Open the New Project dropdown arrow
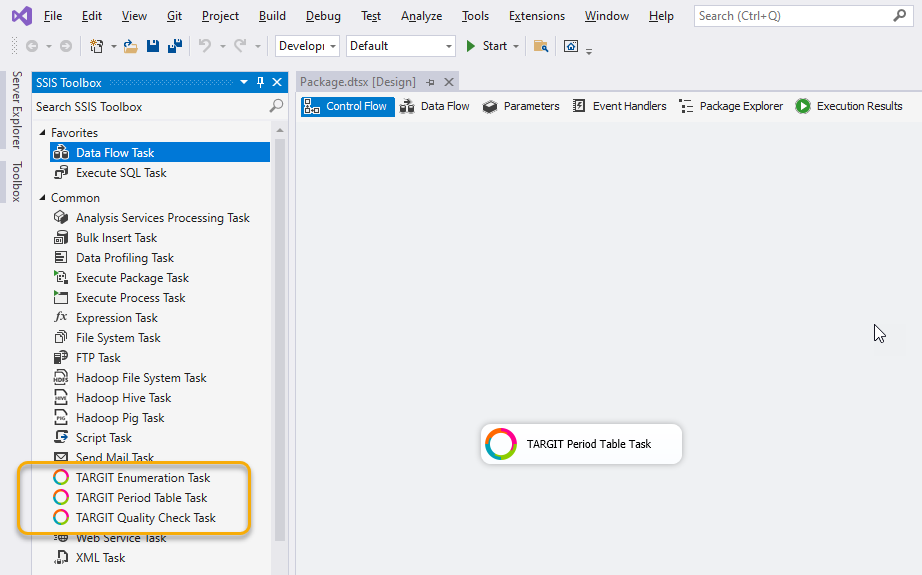 [113, 46]
